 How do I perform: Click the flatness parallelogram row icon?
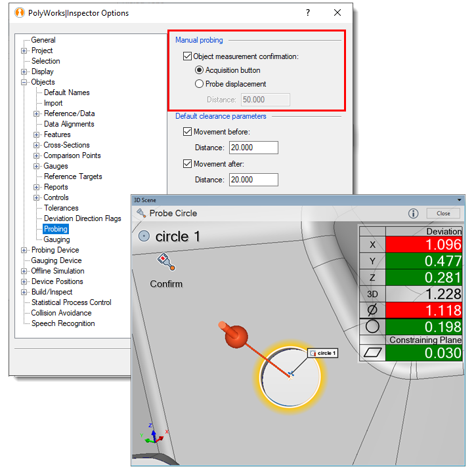(x=372, y=352)
